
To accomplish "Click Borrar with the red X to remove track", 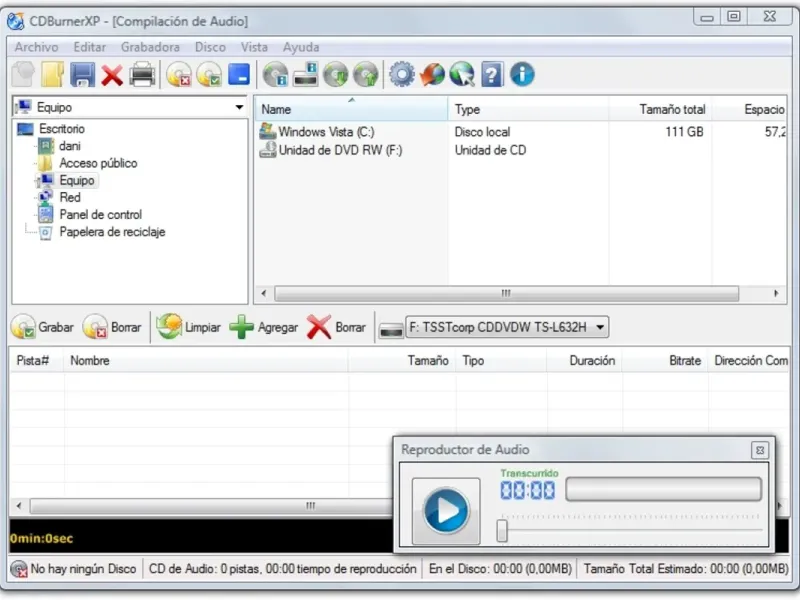I will 336,327.
